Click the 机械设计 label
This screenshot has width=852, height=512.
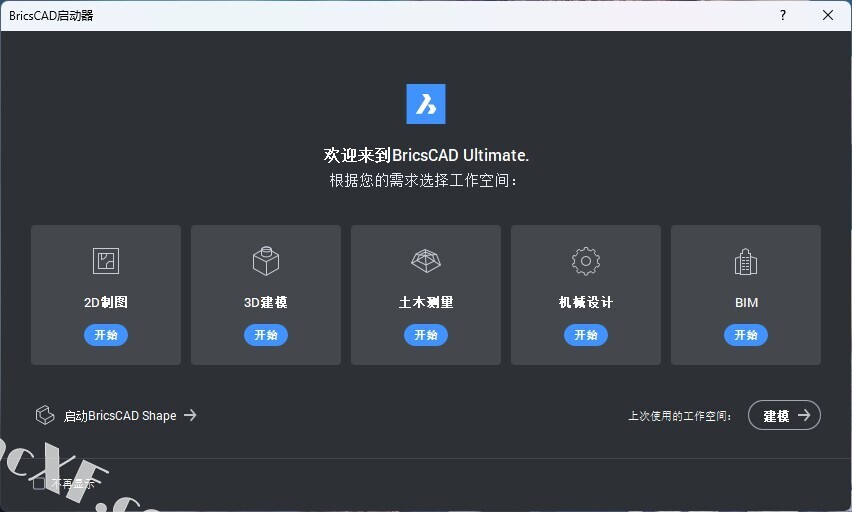(x=586, y=302)
